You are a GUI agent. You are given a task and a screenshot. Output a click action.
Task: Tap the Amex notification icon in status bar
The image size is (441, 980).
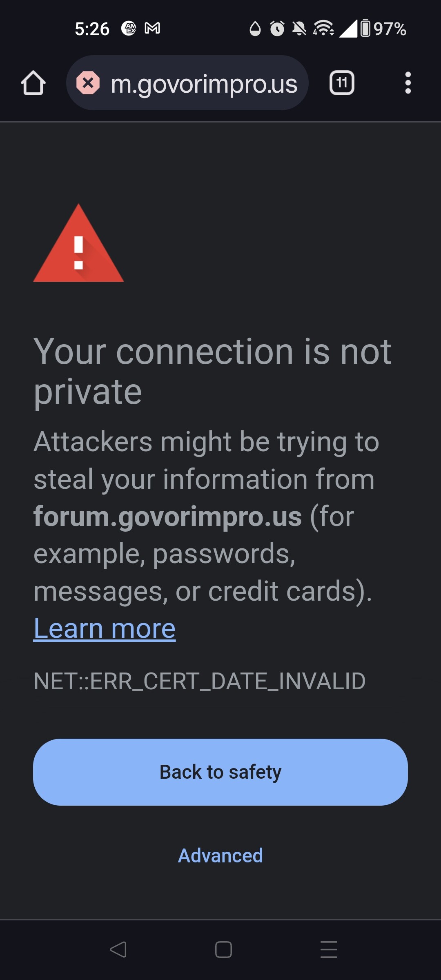[x=129, y=28]
